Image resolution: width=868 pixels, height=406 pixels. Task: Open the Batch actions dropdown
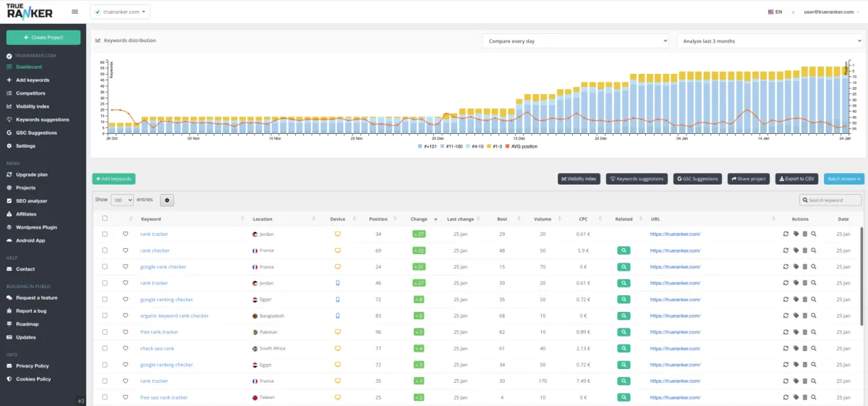[x=843, y=179]
